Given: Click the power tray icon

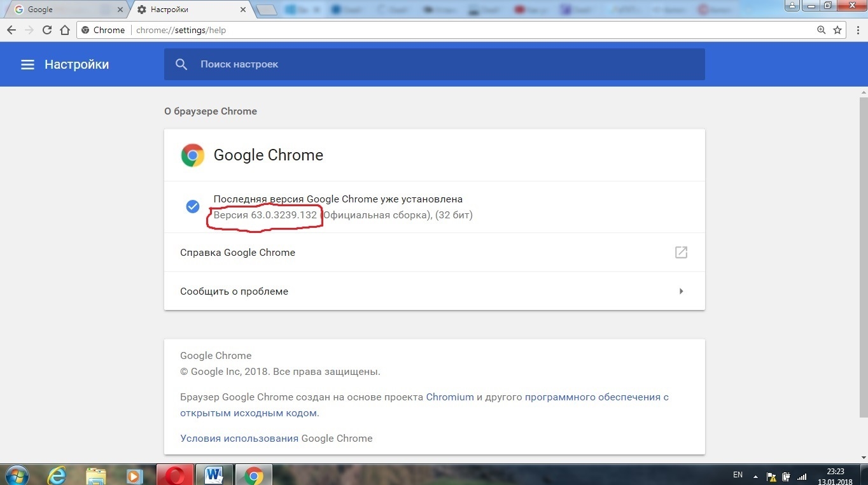Looking at the screenshot, I should click(787, 475).
